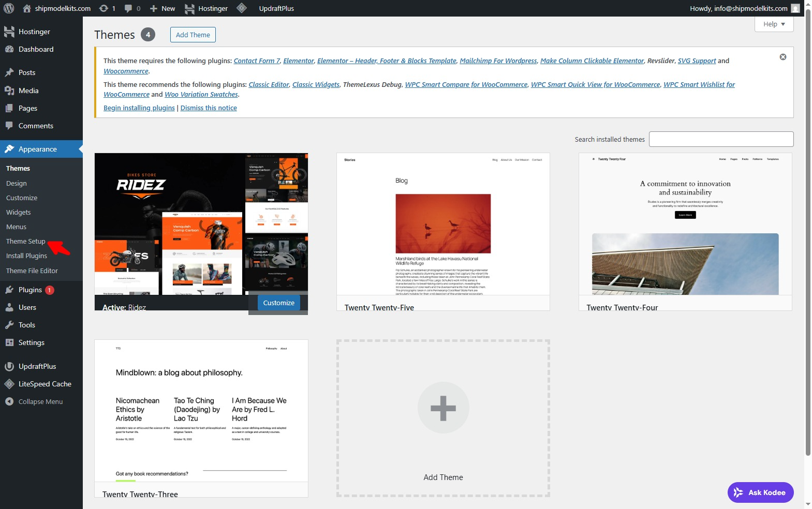
Task: Open Theme Setup submenu item
Action: pos(26,242)
